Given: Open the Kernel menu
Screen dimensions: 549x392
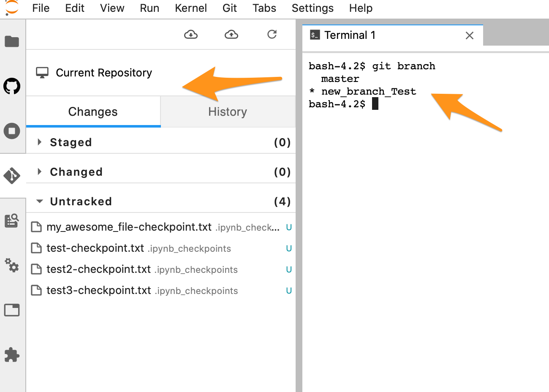Looking at the screenshot, I should pos(191,8).
